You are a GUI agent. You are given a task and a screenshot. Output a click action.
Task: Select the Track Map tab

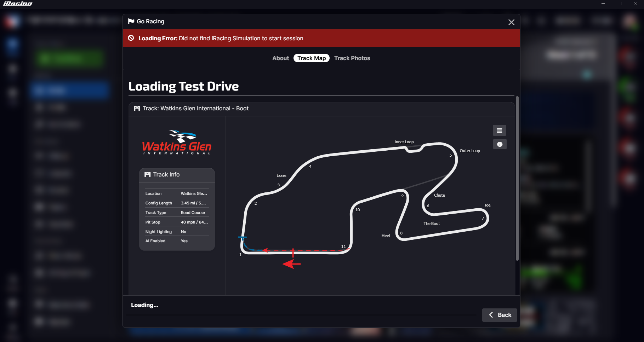point(312,58)
